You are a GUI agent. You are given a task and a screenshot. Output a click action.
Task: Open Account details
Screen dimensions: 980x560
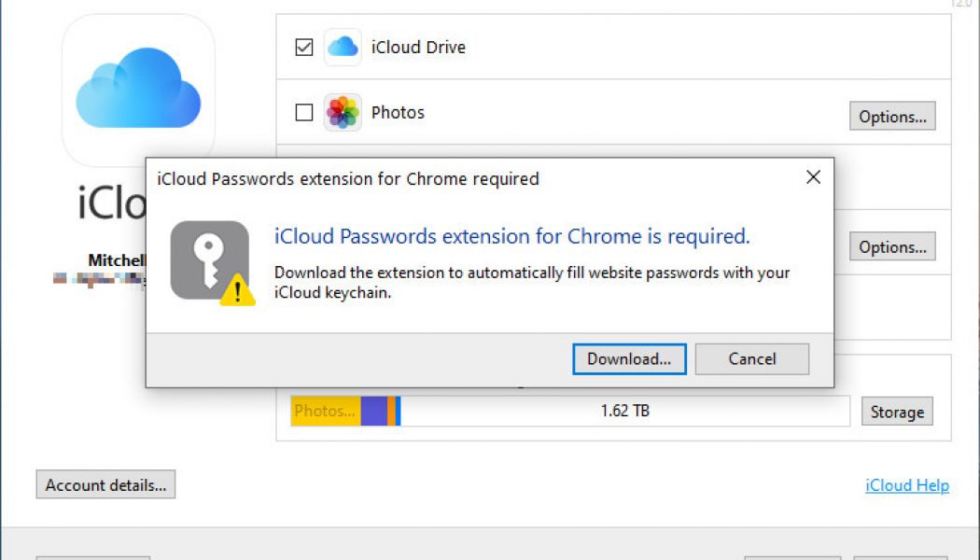tap(105, 484)
